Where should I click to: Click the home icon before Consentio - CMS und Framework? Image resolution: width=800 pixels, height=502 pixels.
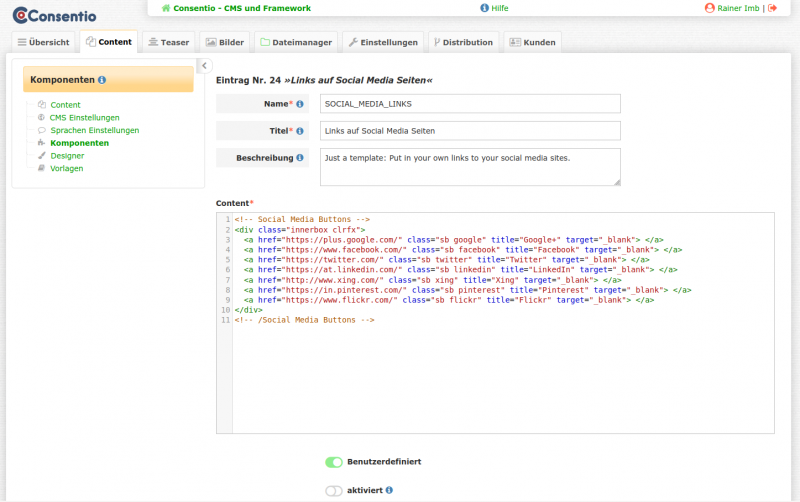pyautogui.click(x=166, y=8)
